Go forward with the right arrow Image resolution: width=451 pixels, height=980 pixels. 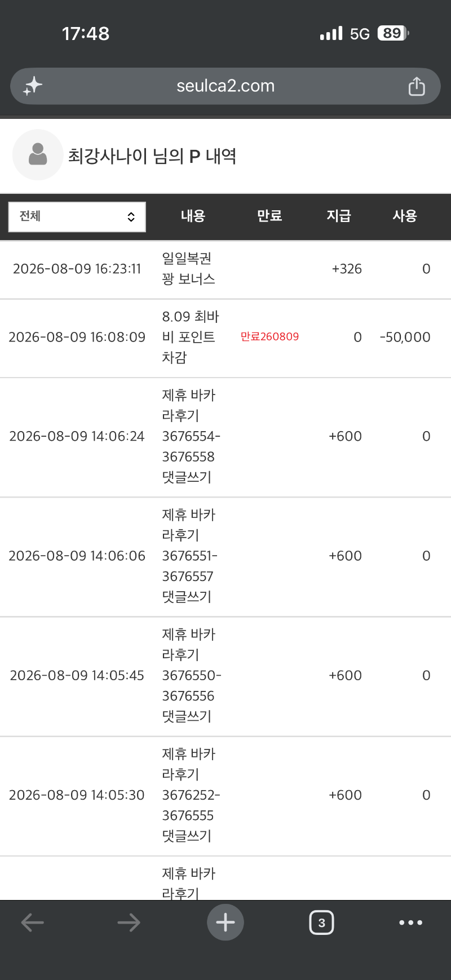point(129,923)
